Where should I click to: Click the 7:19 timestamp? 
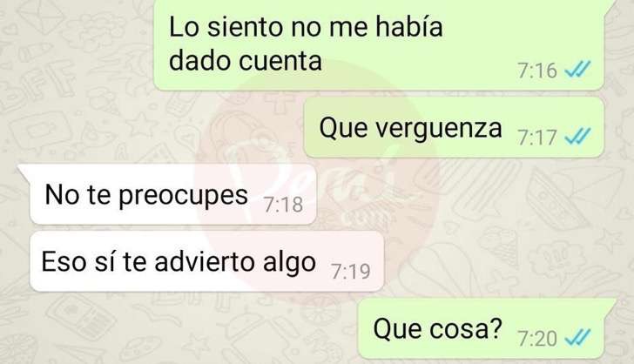(x=351, y=272)
